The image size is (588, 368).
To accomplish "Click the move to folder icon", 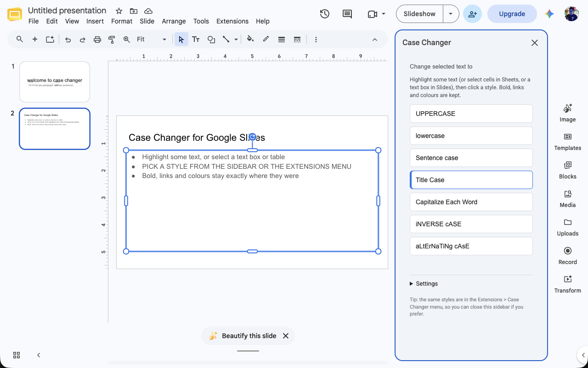I will [134, 11].
